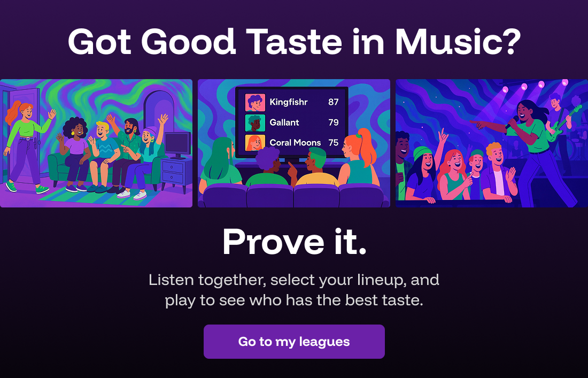
Task: Click the 'Prove it.' heading
Action: [294, 242]
